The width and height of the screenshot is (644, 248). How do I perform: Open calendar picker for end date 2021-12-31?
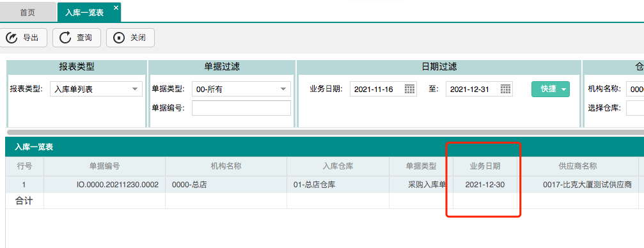pyautogui.click(x=506, y=89)
